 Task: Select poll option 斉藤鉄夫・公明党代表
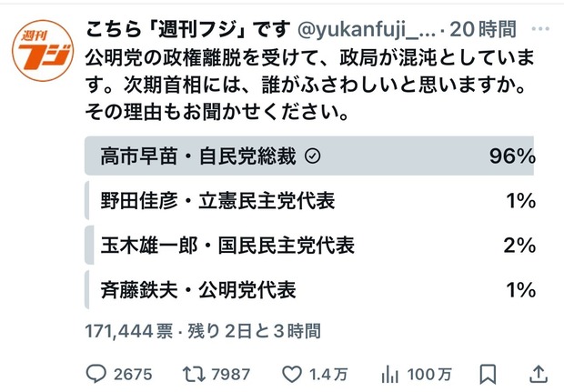(x=309, y=290)
